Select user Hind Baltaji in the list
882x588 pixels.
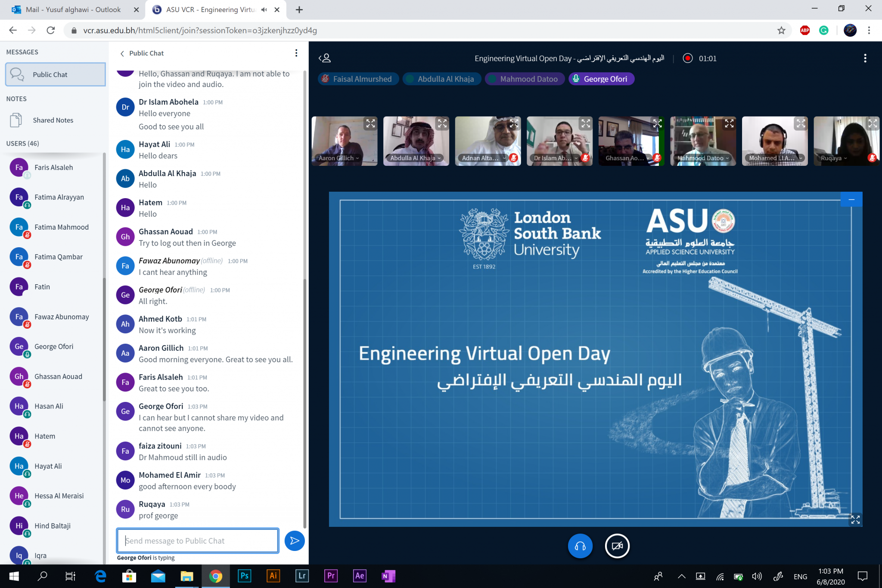pyautogui.click(x=54, y=526)
